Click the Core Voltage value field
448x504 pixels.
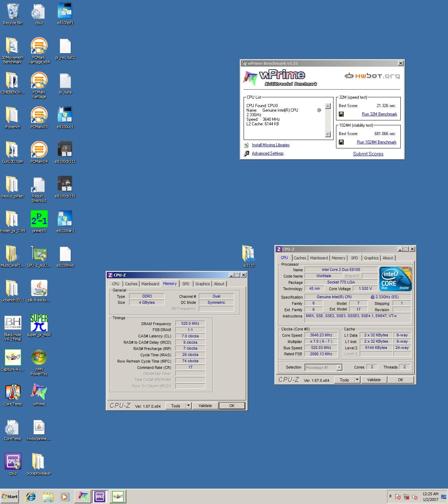click(365, 289)
